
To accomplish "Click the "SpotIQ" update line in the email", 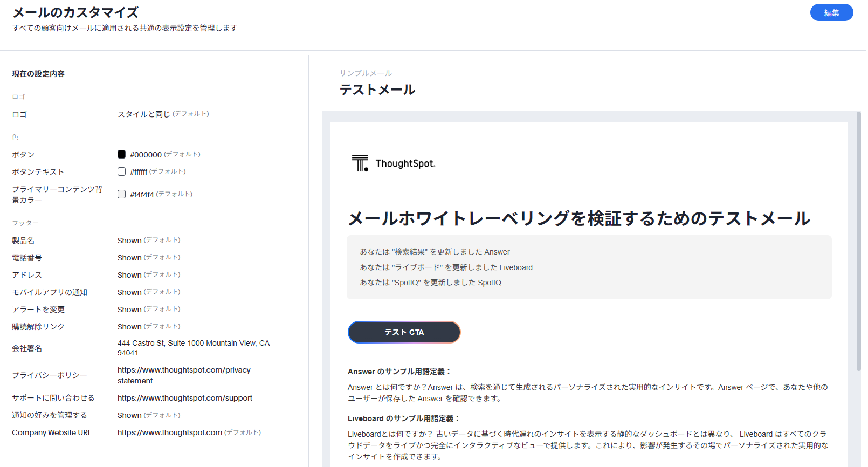I will (430, 283).
